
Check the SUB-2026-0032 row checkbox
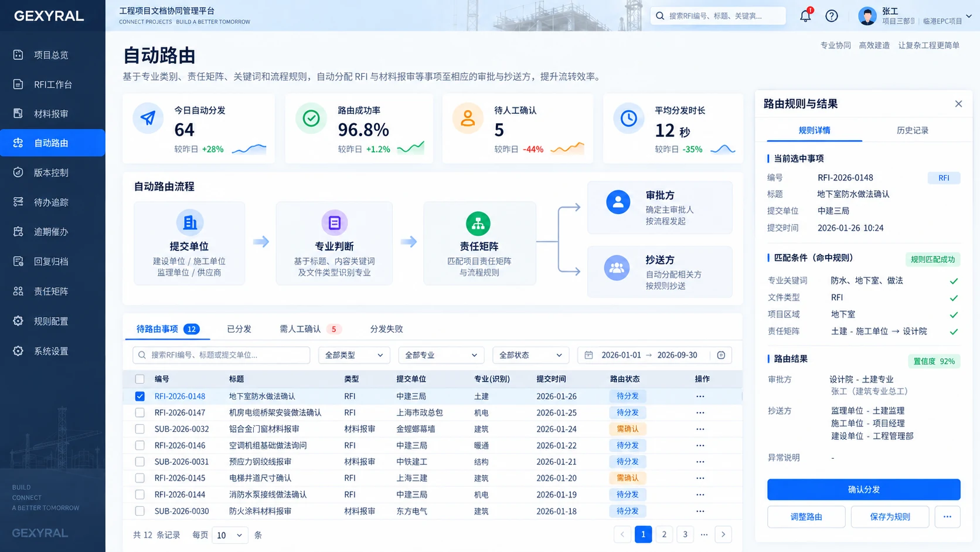click(139, 429)
